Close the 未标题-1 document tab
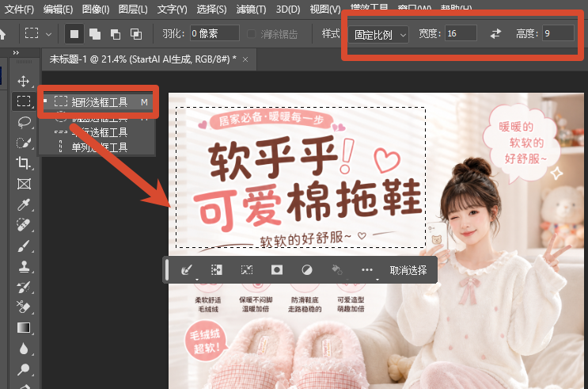Screen dimensions: 588x389 click(245, 59)
